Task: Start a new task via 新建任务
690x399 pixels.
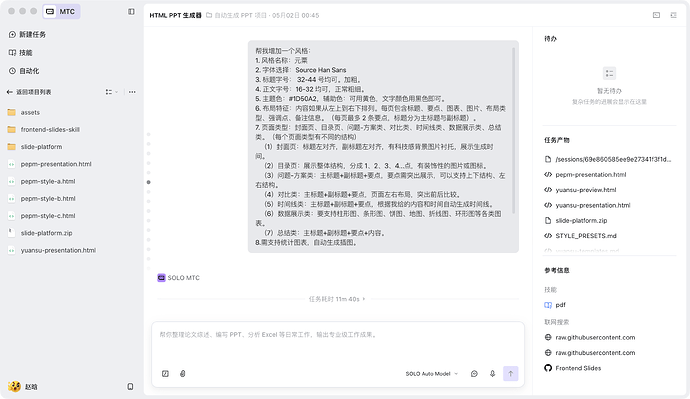Action: 27,34
